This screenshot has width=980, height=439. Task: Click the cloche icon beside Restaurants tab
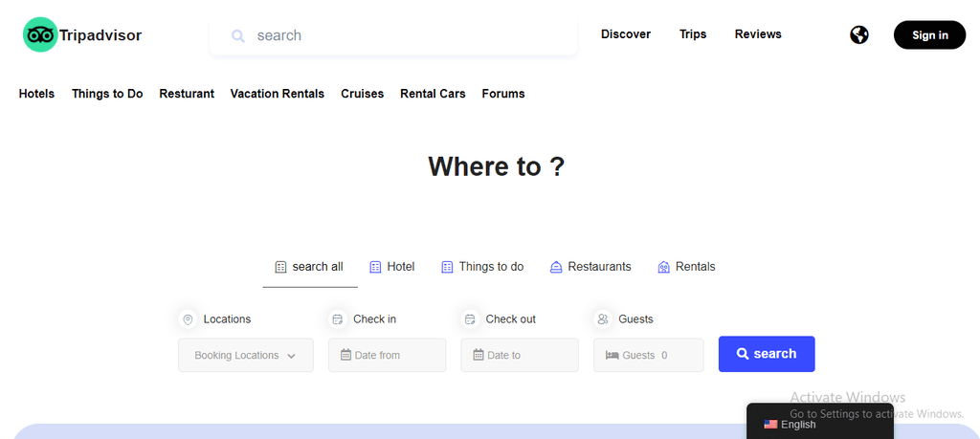556,267
